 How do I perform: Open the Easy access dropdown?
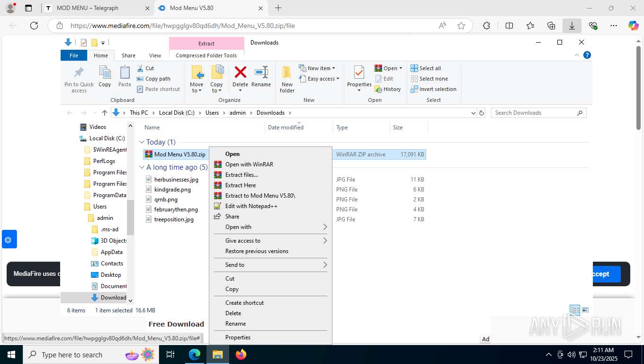pyautogui.click(x=319, y=79)
